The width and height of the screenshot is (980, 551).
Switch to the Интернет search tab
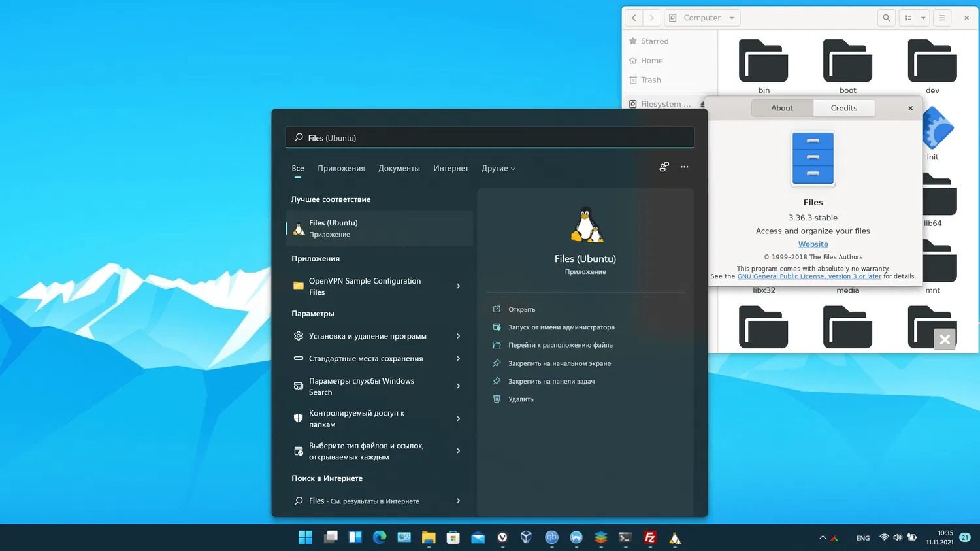(451, 169)
